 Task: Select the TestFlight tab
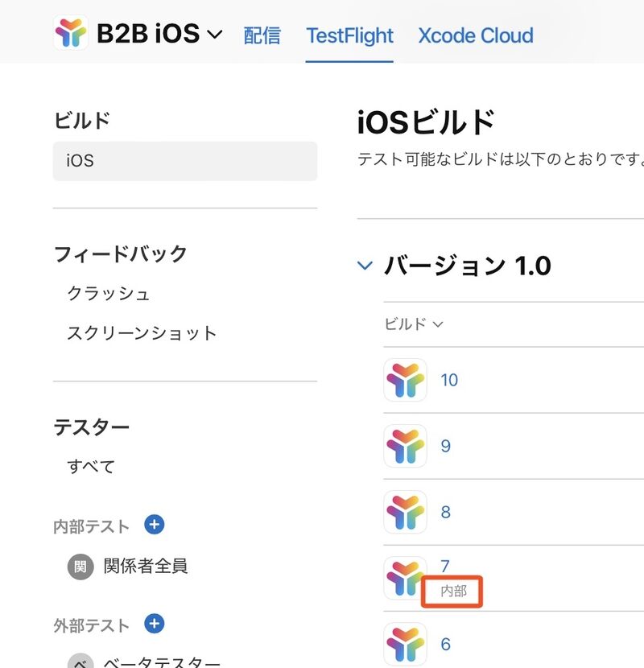click(x=349, y=35)
